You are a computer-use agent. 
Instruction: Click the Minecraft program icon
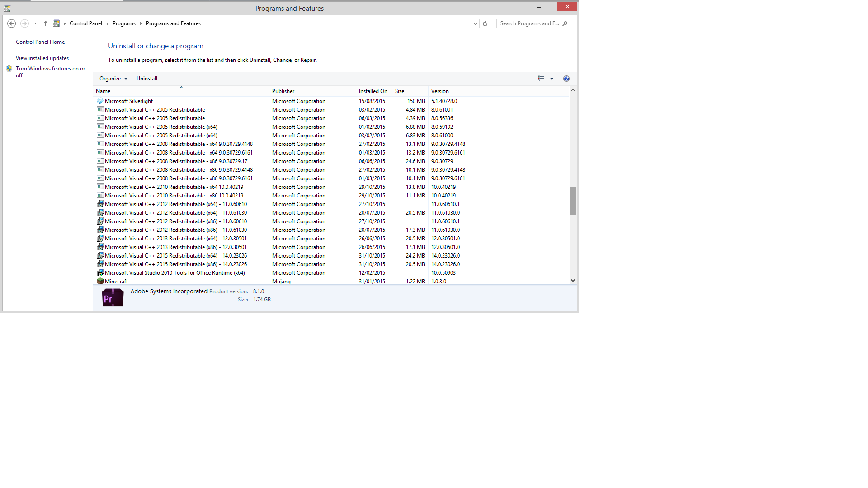[x=100, y=281]
